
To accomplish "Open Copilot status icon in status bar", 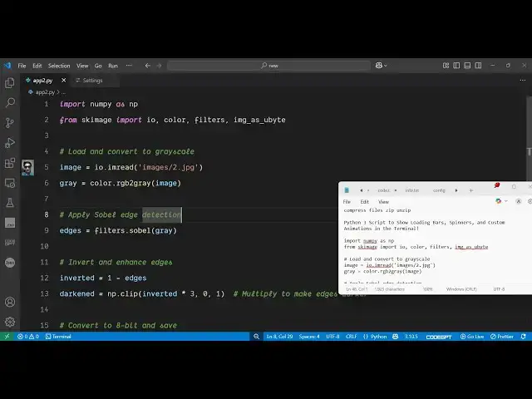I will (x=396, y=337).
